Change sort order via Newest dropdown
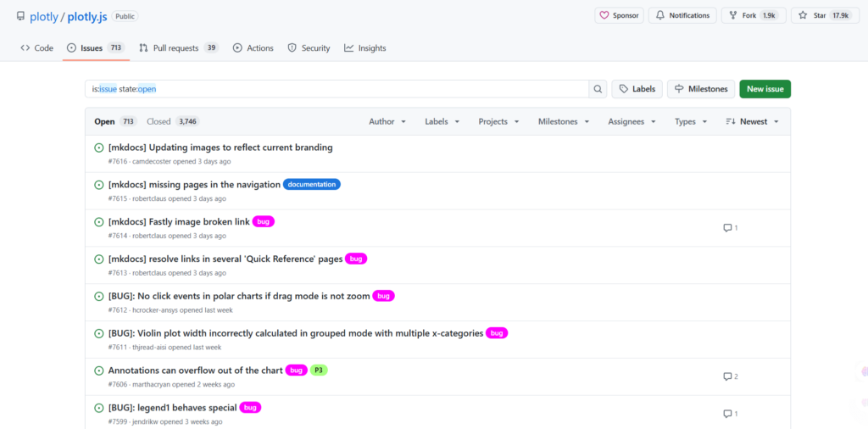Viewport: 868px width, 429px height. click(x=752, y=121)
